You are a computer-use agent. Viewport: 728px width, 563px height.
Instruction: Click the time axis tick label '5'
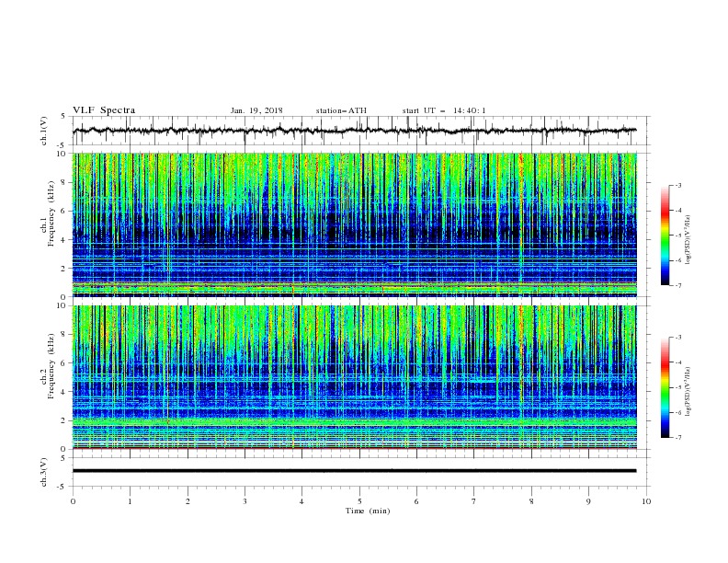coord(359,501)
